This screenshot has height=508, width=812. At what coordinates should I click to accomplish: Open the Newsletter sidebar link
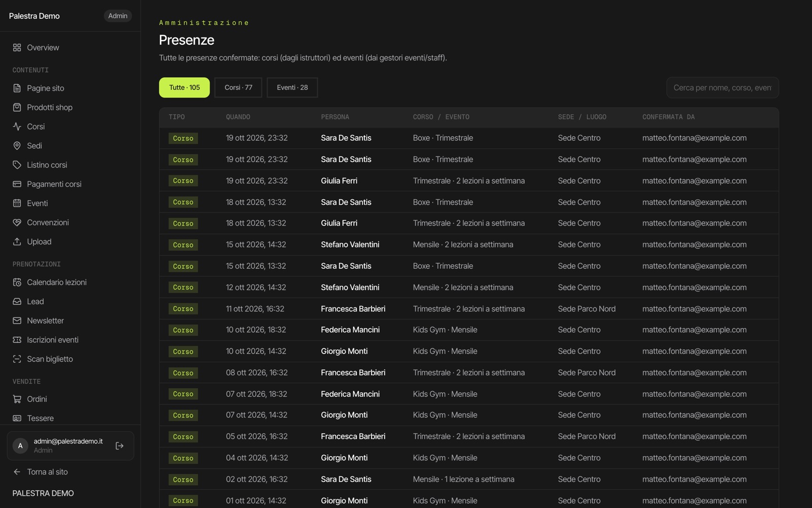[70, 321]
